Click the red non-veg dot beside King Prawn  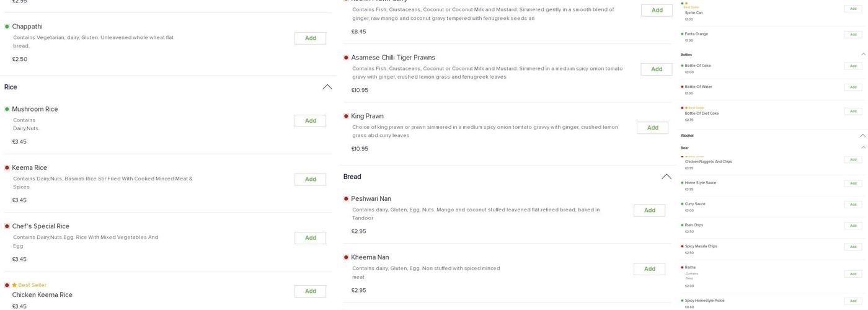(346, 117)
